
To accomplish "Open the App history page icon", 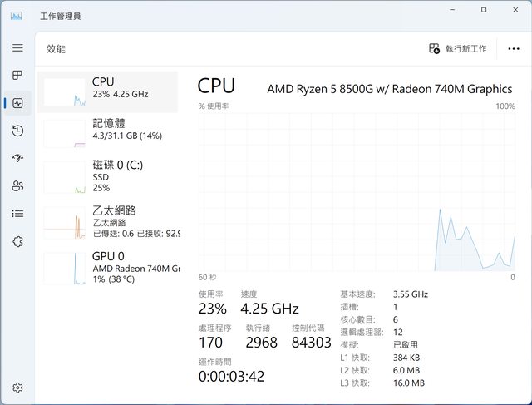I will coord(17,131).
